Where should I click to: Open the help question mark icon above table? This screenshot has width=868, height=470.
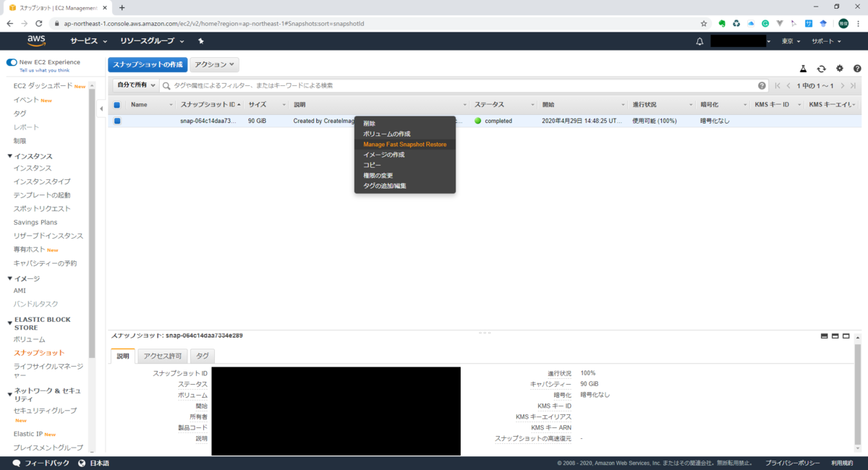coord(857,69)
